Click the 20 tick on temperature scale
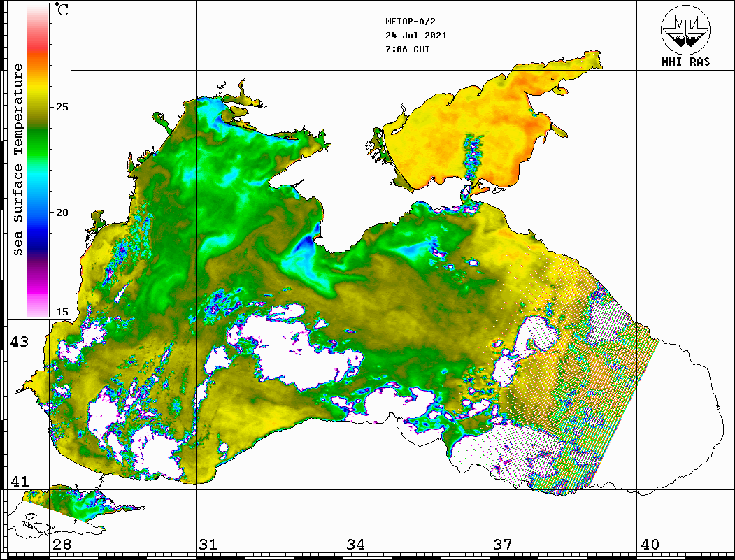735x560 pixels. tap(62, 213)
